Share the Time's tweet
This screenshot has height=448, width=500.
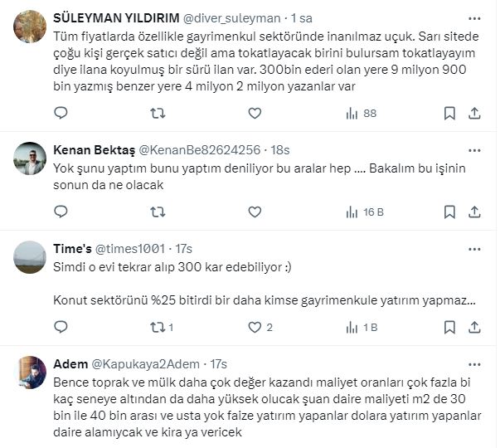[475, 327]
